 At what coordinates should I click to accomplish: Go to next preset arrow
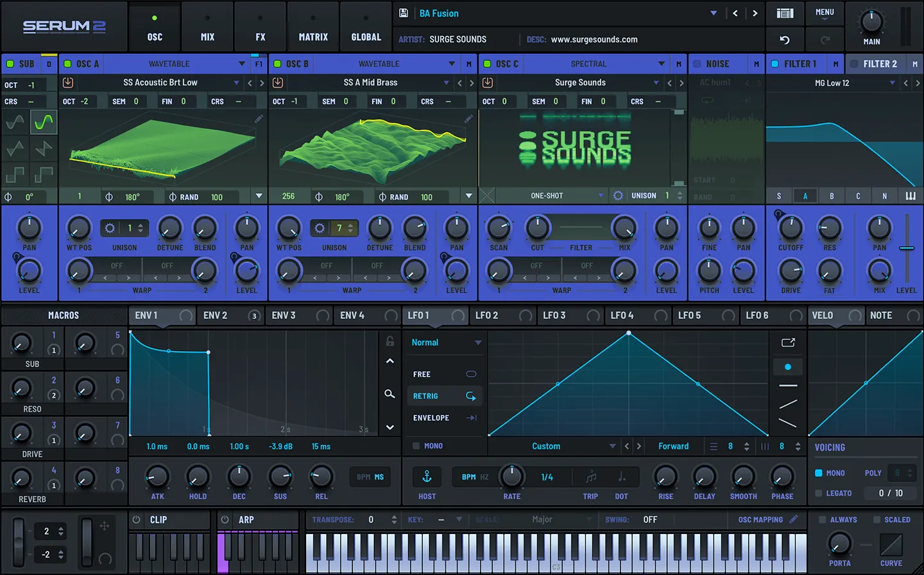(x=755, y=13)
